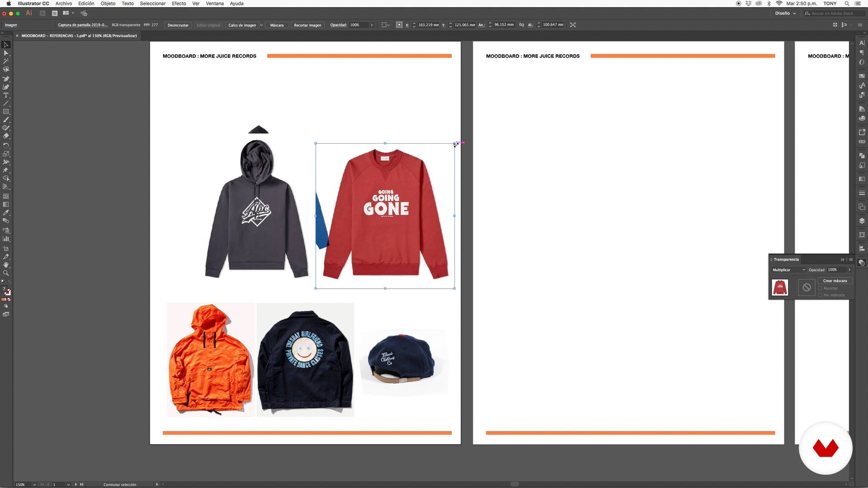This screenshot has height=488, width=868.
Task: Open the Archivo menu
Action: point(63,3)
